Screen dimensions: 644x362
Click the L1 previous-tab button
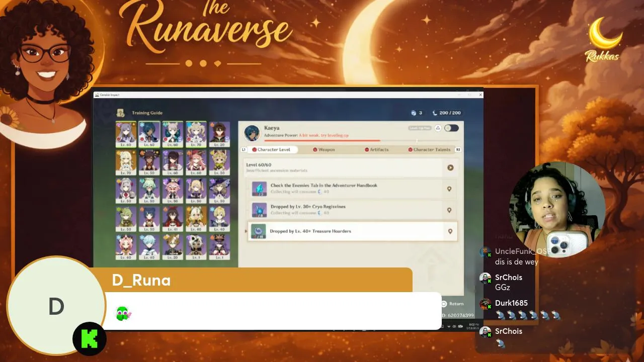[x=244, y=149]
